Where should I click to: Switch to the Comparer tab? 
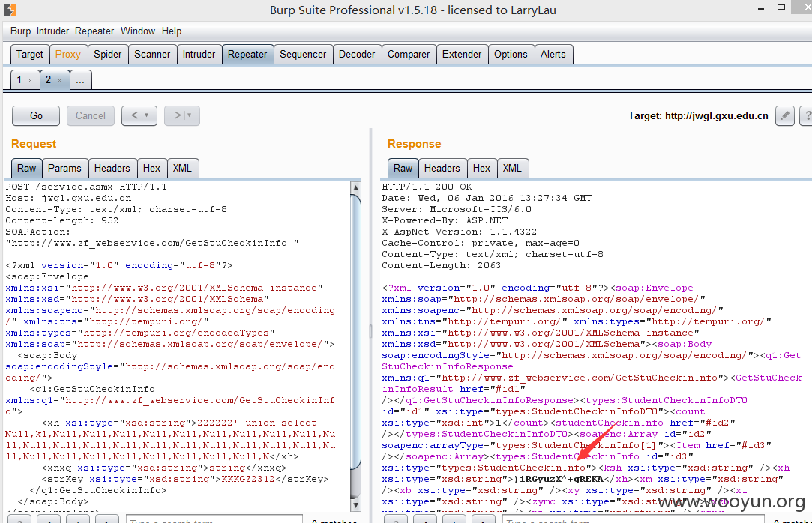click(409, 54)
